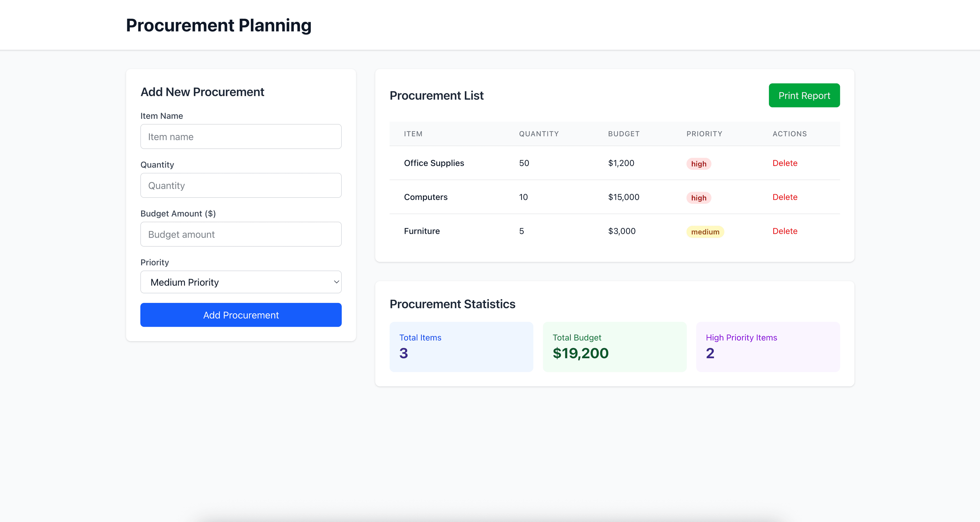Screen dimensions: 980x522
Task: Click the BUDGET column header
Action: (623, 134)
